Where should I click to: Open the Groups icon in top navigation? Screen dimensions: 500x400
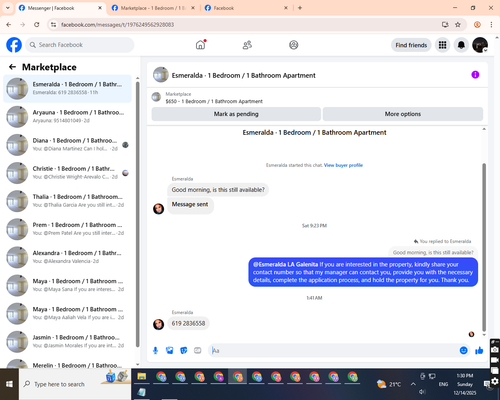click(294, 45)
